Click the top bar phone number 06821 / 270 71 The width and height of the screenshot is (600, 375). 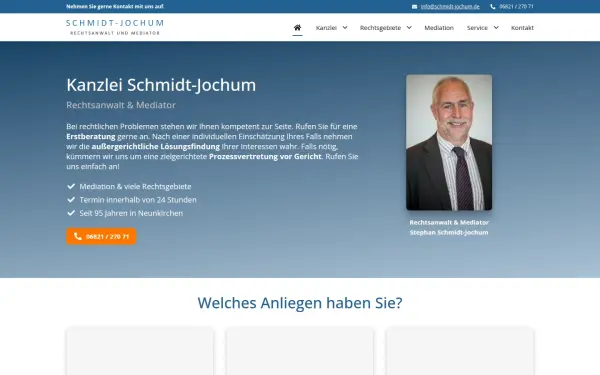tap(516, 7)
